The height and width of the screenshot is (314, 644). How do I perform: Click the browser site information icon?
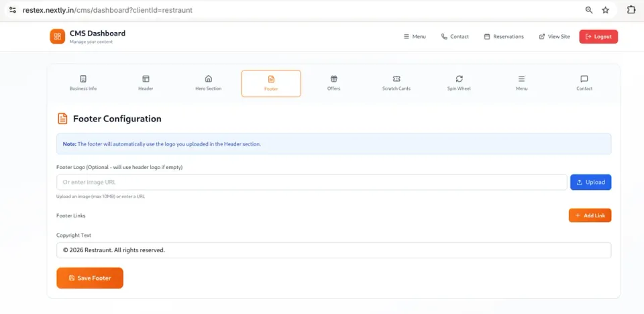tap(13, 10)
